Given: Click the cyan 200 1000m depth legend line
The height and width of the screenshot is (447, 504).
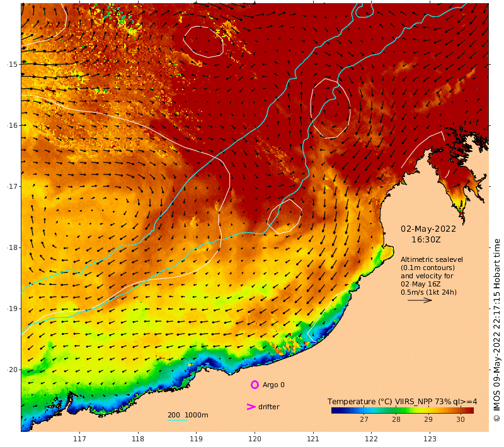Looking at the screenshot, I should (178, 420).
